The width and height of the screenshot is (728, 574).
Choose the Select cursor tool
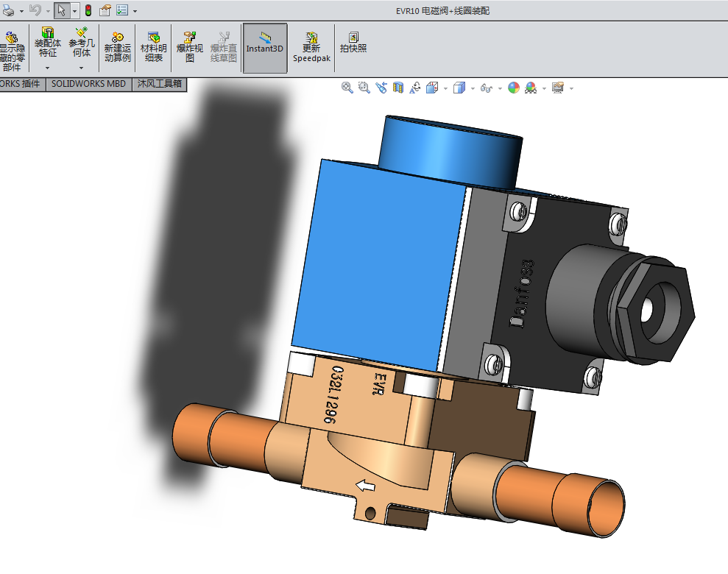(x=62, y=10)
